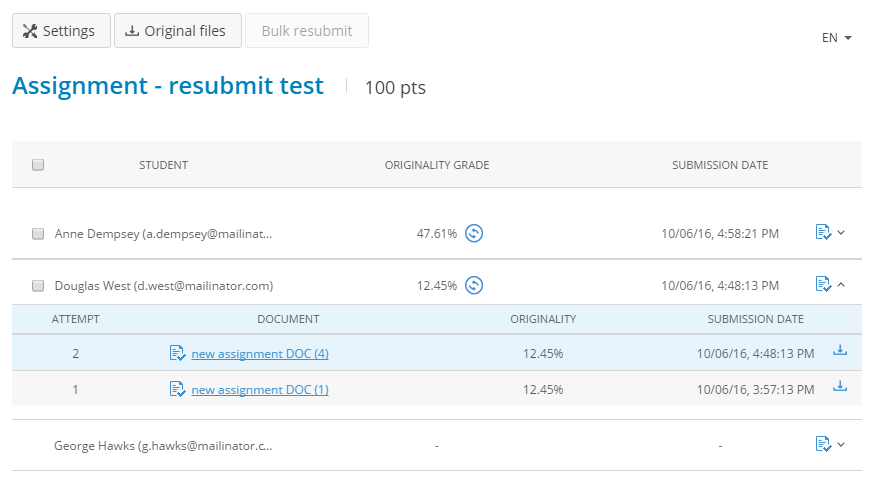886x488 pixels.
Task: Download Original files
Action: point(178,30)
